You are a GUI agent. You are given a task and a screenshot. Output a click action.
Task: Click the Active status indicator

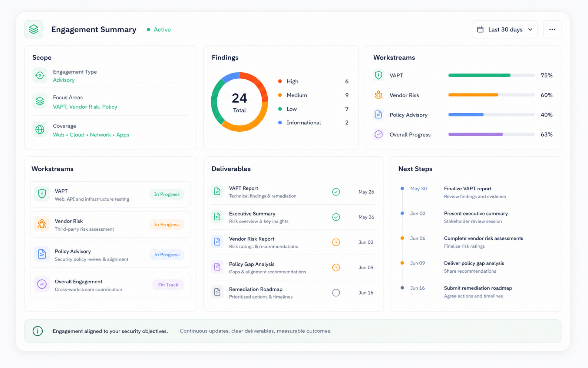(159, 29)
